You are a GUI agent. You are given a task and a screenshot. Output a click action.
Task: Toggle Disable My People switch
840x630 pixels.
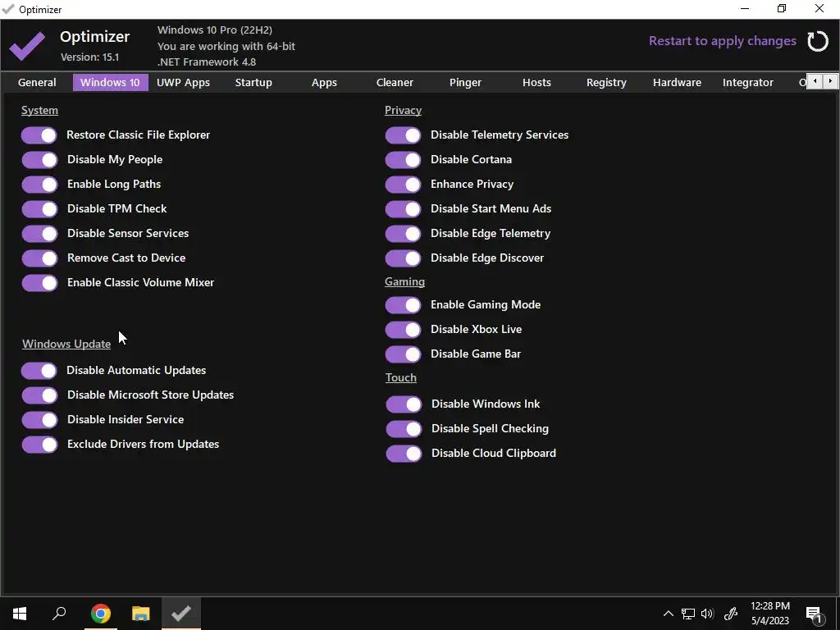click(39, 160)
